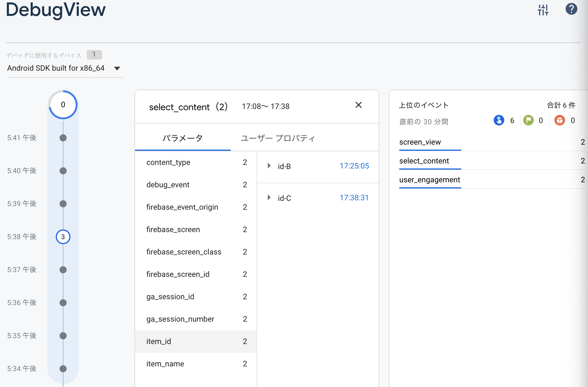Open timestamp 17:25:05 link
Screen dimensions: 588x387
pyautogui.click(x=354, y=166)
